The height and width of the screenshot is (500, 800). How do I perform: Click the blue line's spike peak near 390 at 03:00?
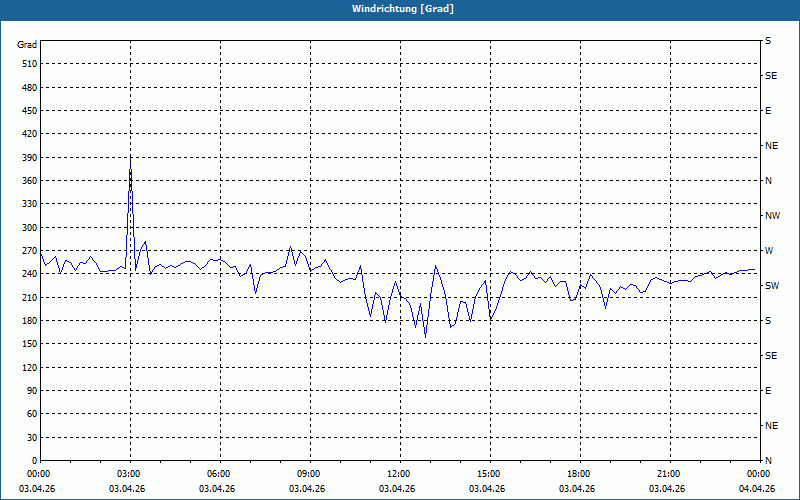(x=131, y=157)
